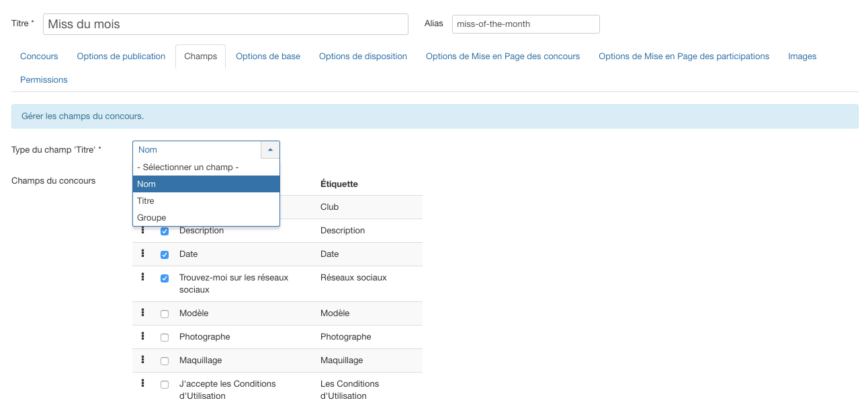This screenshot has height=419, width=868.
Task: Go to the Permissions tab
Action: 44,80
